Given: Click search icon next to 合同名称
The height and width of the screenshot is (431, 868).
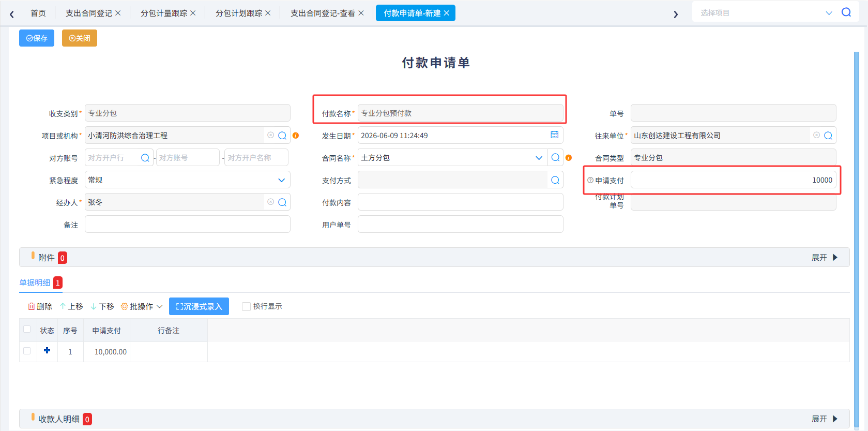Looking at the screenshot, I should tap(555, 157).
